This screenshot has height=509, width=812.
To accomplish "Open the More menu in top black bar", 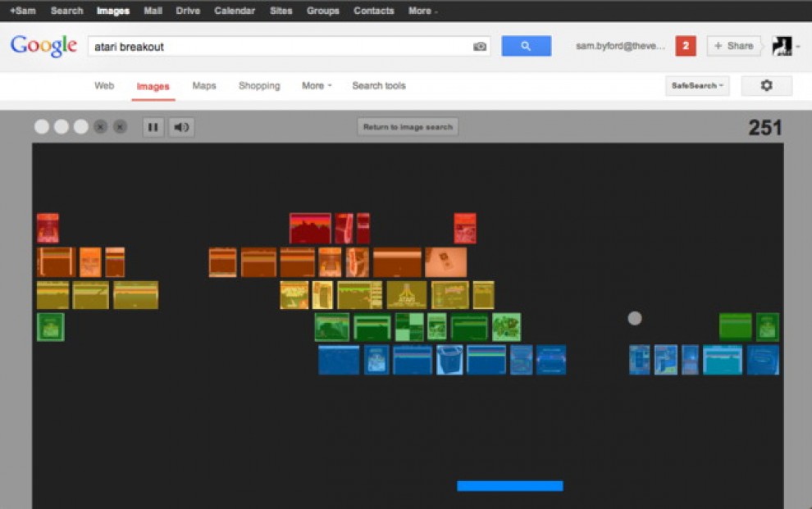I will [x=422, y=11].
